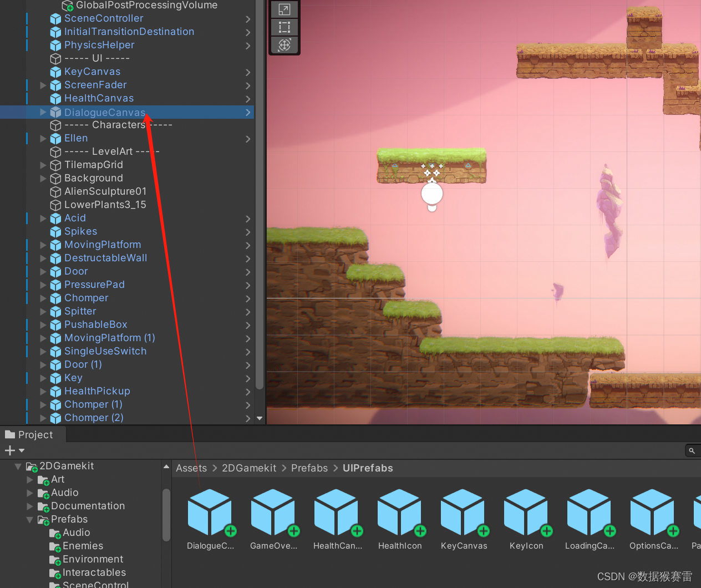Expand the ScreenFader hierarchy item
The width and height of the screenshot is (701, 588).
point(43,85)
